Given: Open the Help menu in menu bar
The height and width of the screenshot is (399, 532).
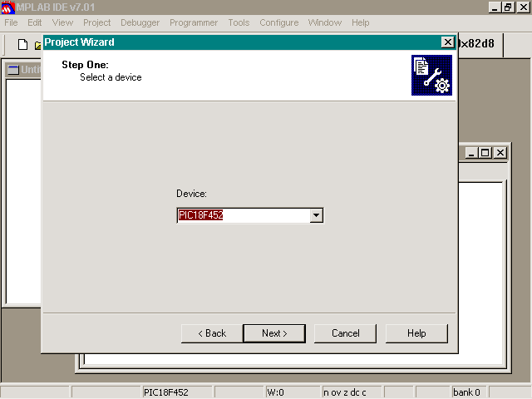Looking at the screenshot, I should click(361, 22).
